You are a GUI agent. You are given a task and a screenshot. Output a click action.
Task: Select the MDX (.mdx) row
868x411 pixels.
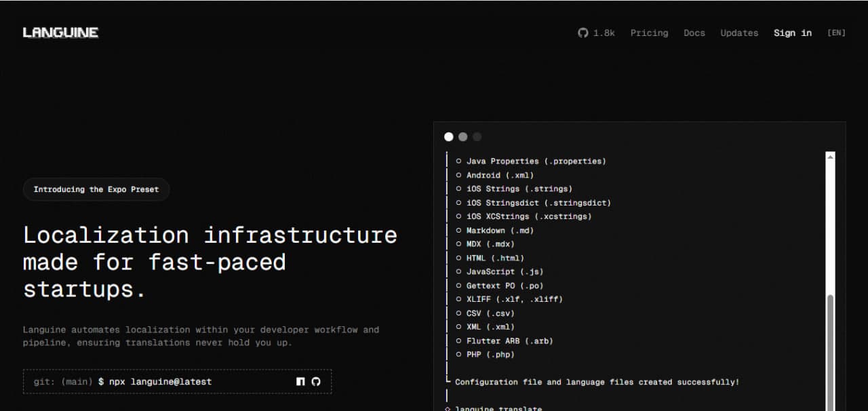point(485,244)
